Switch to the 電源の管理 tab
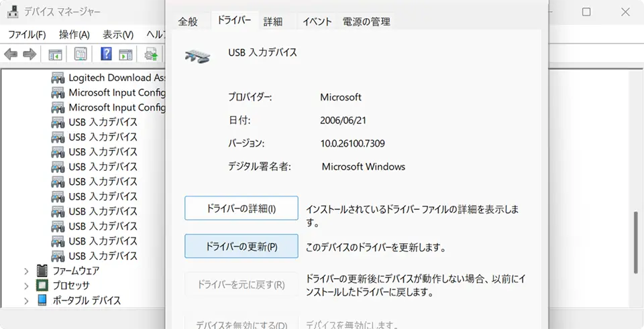The image size is (644, 329). pyautogui.click(x=366, y=21)
